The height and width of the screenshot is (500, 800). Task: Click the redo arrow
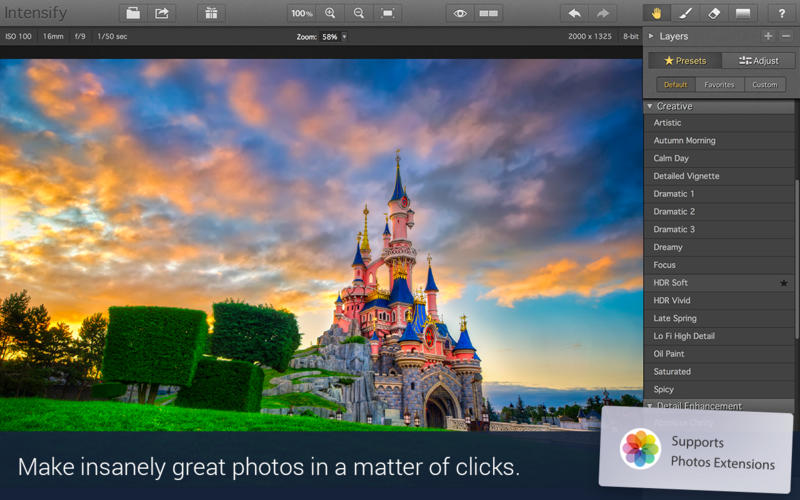click(x=603, y=13)
